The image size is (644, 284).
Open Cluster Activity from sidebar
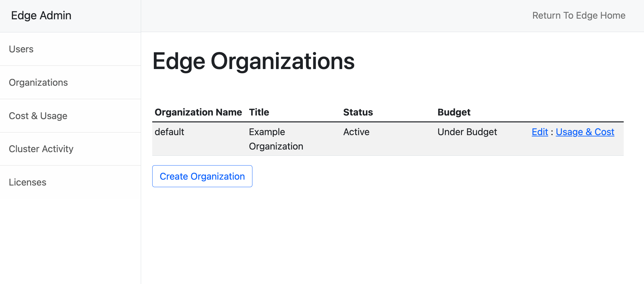click(x=70, y=149)
